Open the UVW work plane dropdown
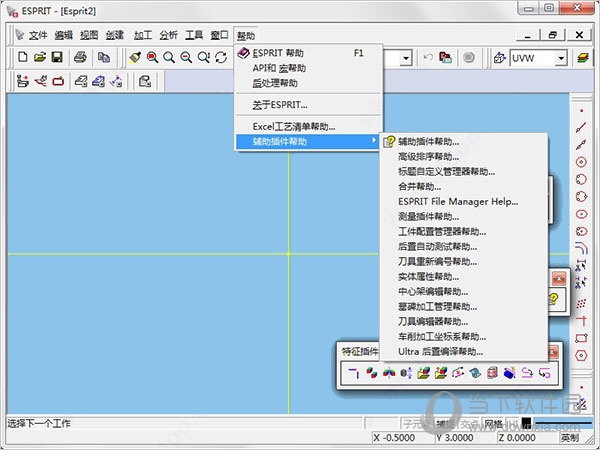The width and height of the screenshot is (600, 450). [561, 58]
